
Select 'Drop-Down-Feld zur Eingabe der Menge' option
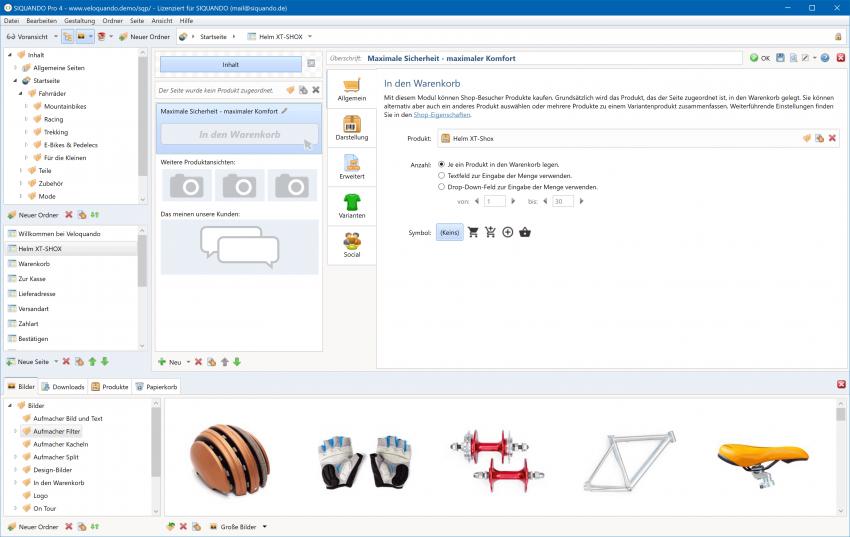click(442, 186)
